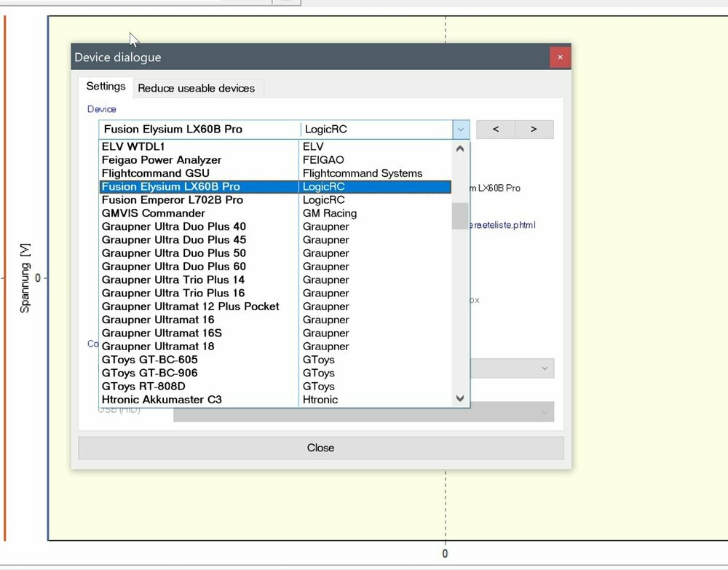
Task: Click the list scrollbar thumb
Action: 460,215
